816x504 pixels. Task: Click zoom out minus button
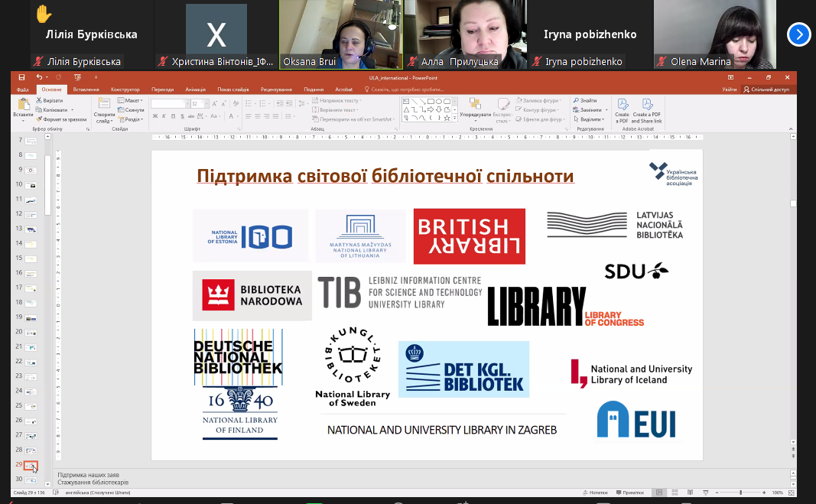717,492
